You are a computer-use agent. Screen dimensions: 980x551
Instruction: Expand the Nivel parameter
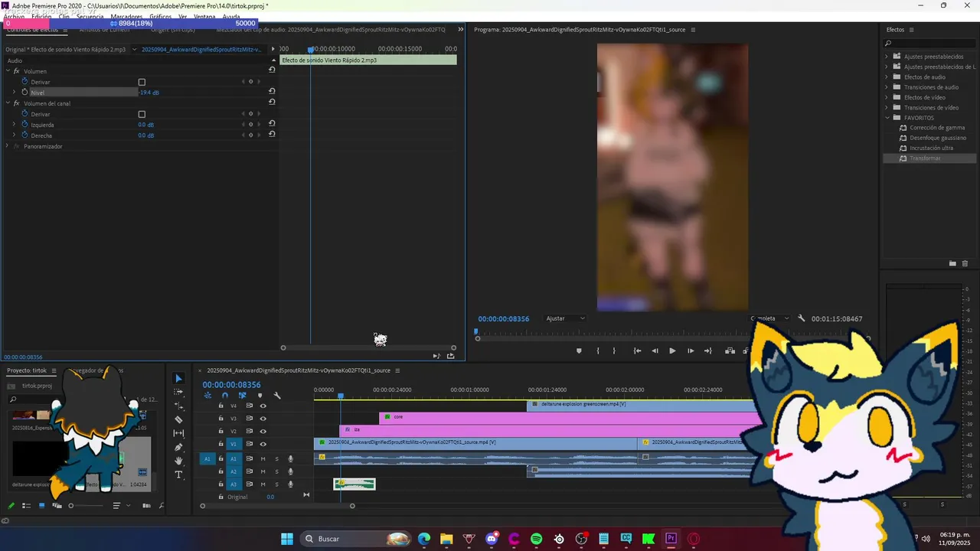[14, 92]
